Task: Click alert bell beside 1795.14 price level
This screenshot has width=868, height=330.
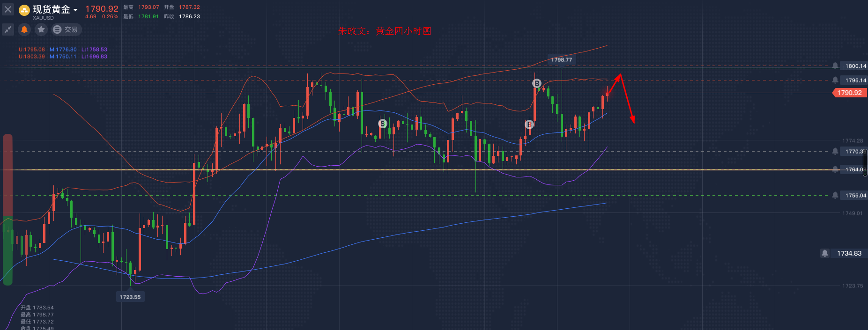Action: tap(835, 81)
